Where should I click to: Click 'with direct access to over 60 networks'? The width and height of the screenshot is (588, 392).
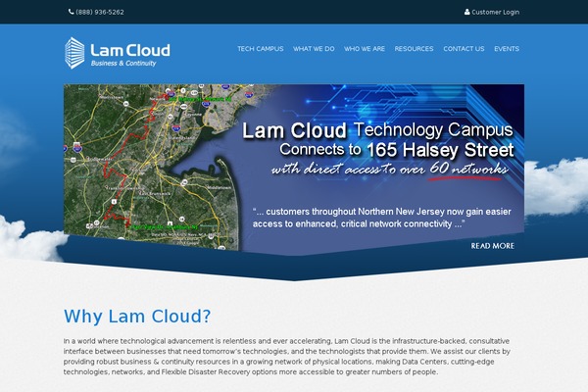tap(390, 169)
